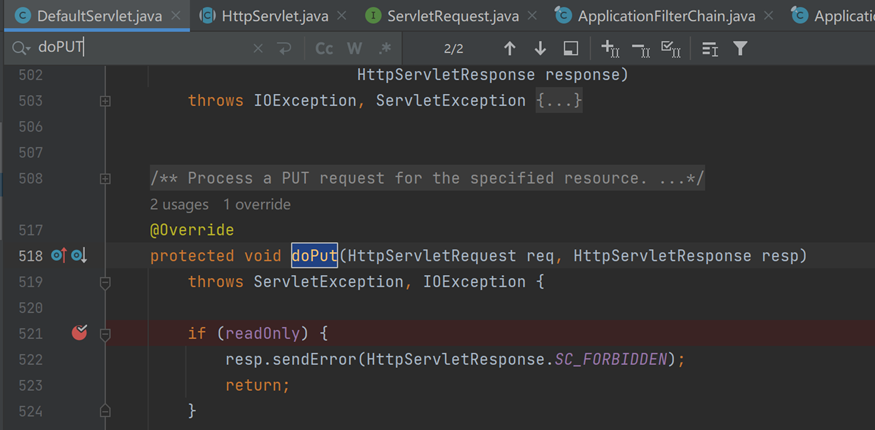Click overrides method gutter icon line 518

(x=59, y=256)
